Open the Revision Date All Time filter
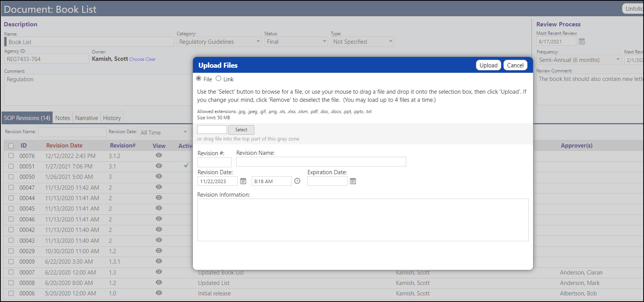644x302 pixels. pos(164,132)
